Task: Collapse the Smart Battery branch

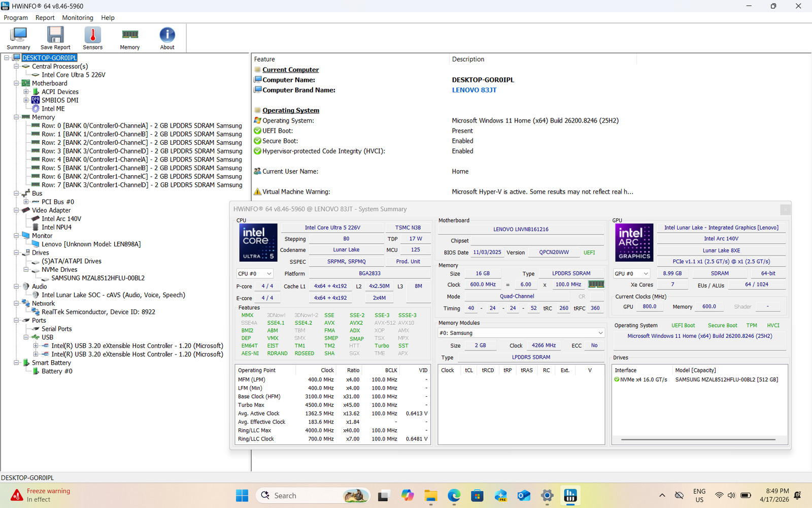Action: click(x=16, y=363)
